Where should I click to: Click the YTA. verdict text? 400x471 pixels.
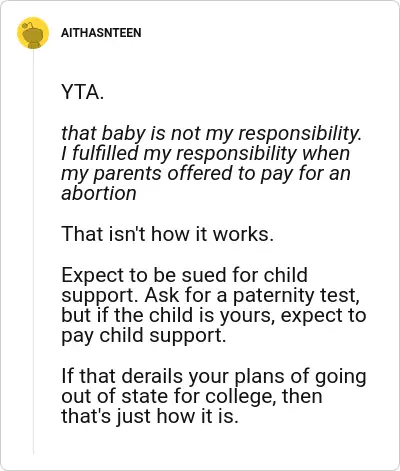(x=83, y=92)
